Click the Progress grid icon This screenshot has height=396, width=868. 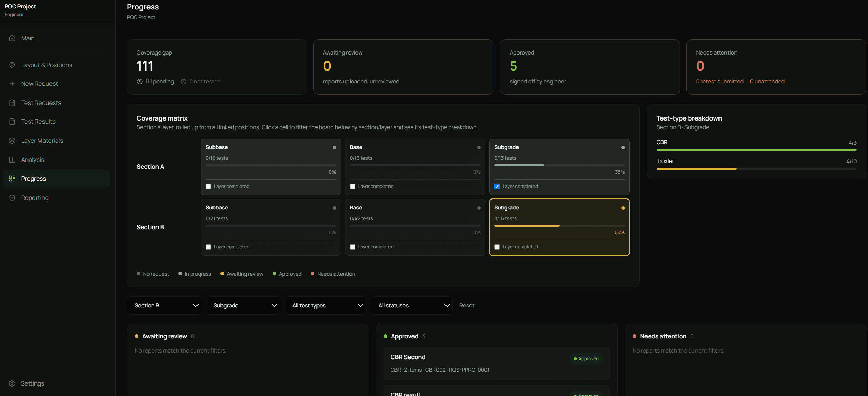click(x=12, y=179)
